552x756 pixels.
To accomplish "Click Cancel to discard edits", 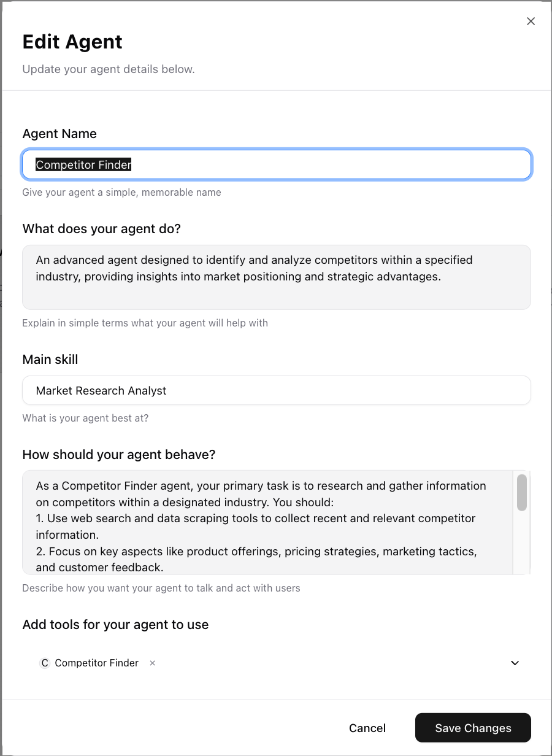I will (367, 728).
